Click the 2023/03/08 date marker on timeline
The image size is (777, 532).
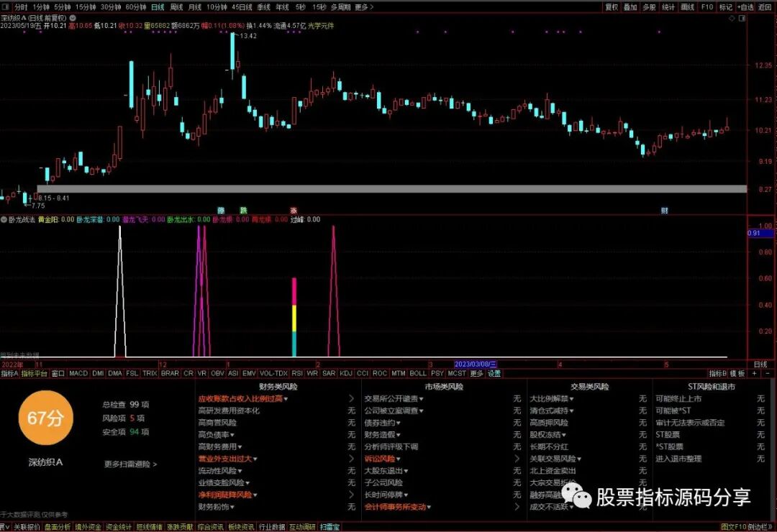pos(476,364)
